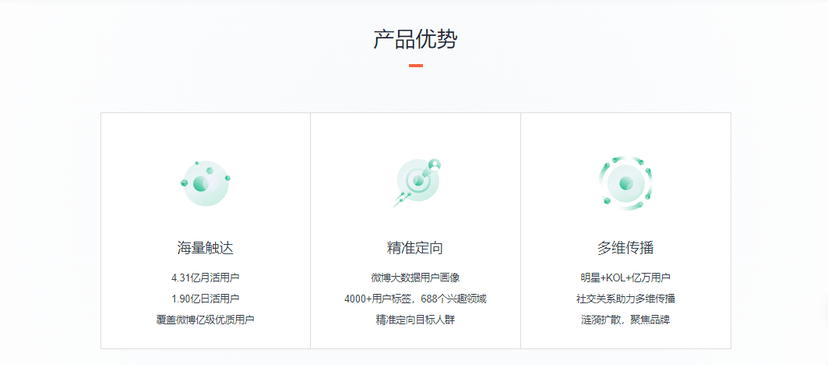
Task: Click the text 1.90亿日活用户
Action: [205, 298]
